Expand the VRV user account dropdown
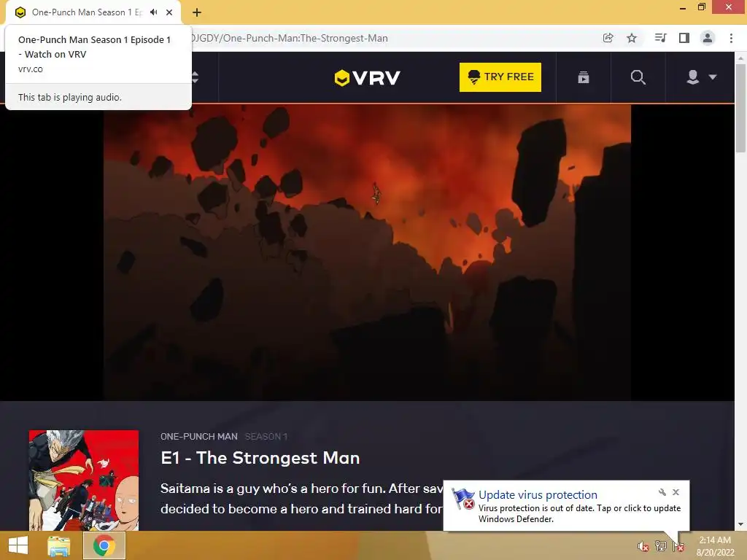The width and height of the screenshot is (747, 560). click(x=701, y=77)
